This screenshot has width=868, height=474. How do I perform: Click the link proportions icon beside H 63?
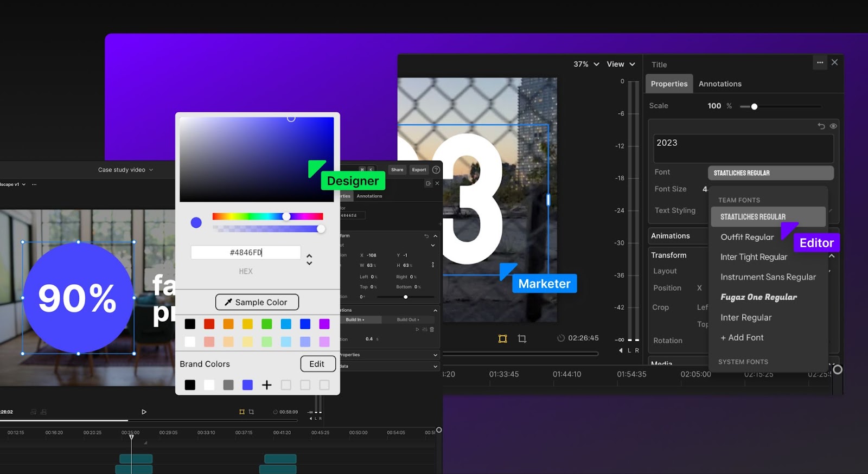click(x=433, y=265)
